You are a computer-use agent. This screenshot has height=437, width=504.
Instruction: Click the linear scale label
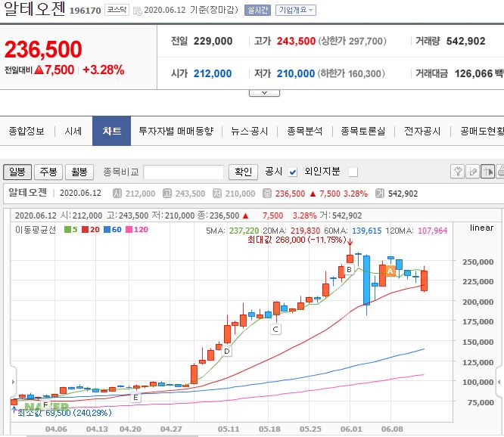(x=481, y=228)
